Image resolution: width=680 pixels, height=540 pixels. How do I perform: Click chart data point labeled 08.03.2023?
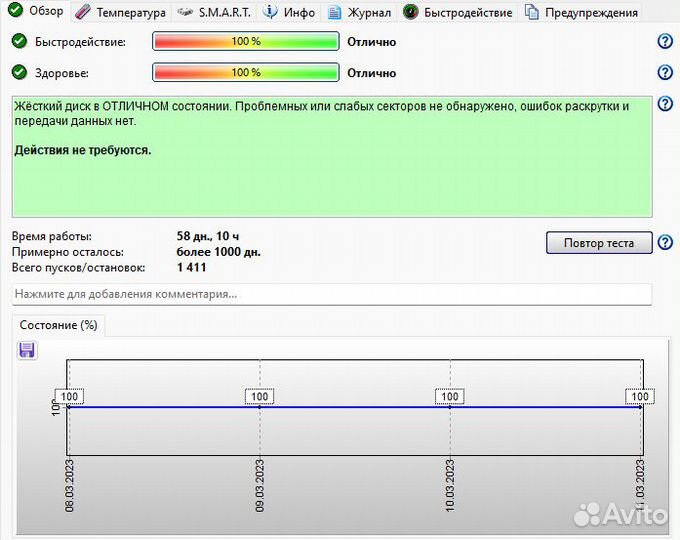point(69,407)
